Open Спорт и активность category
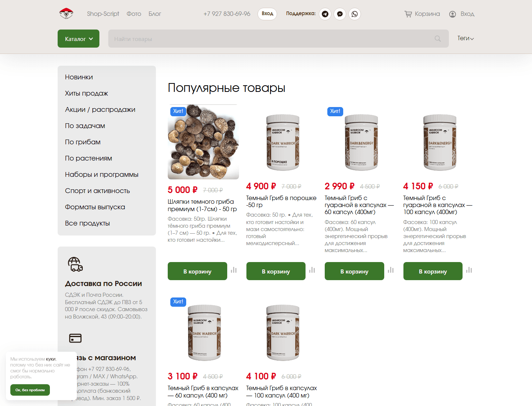 pos(98,191)
